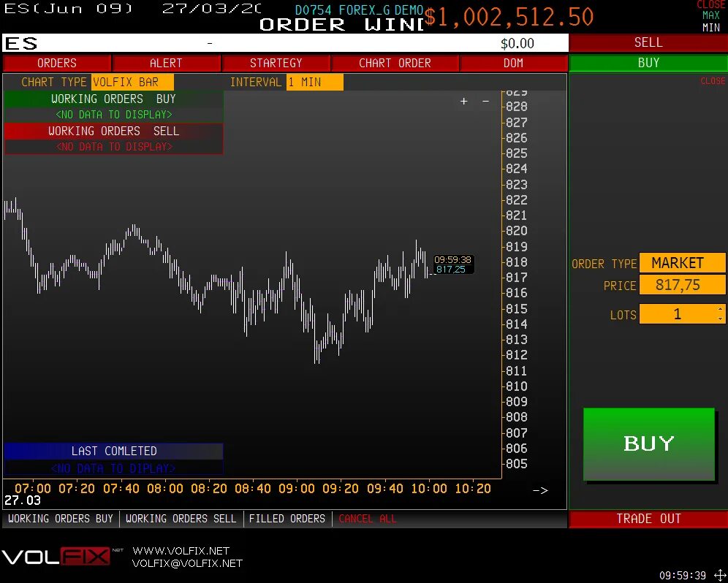Click the move cross icon near clock
Viewport: 728px width, 583px height.
(x=718, y=575)
